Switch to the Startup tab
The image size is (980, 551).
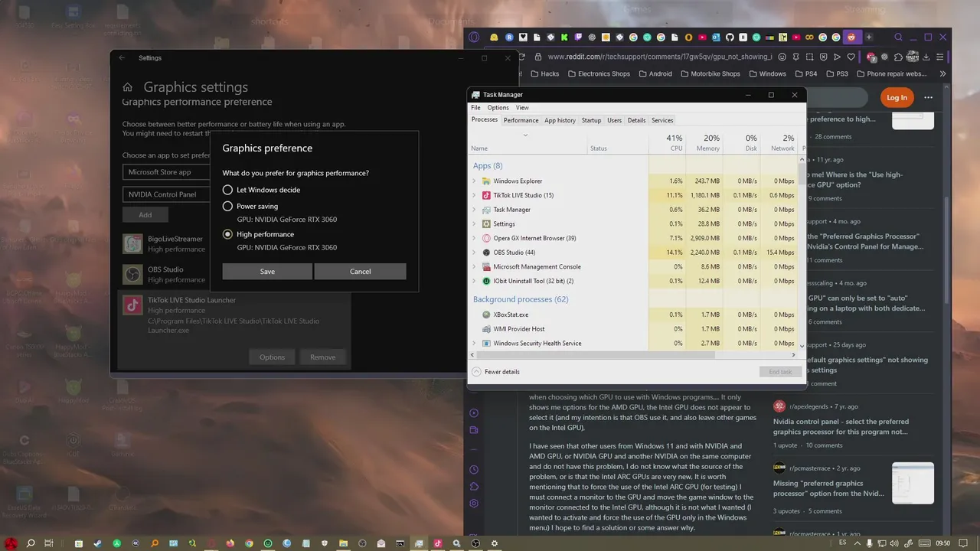591,120
